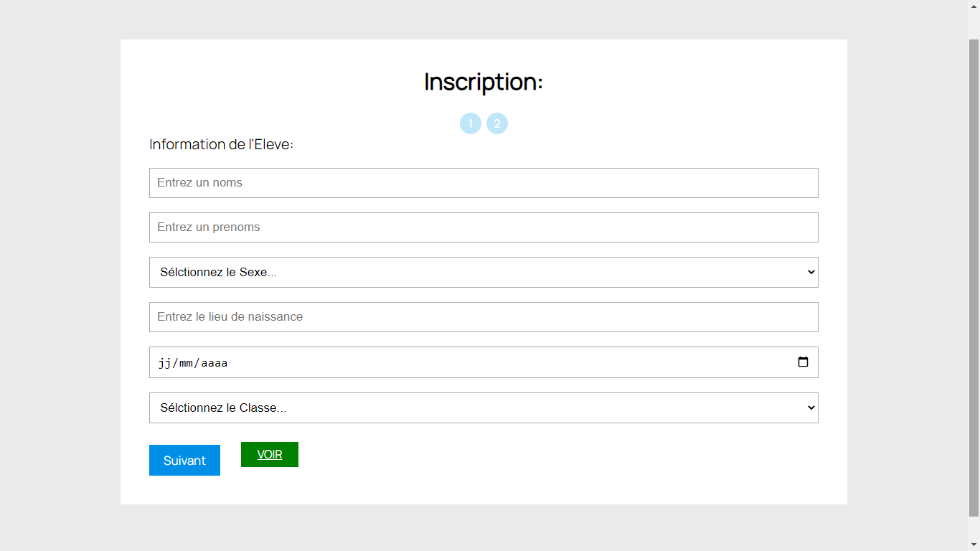Select step indicator 1 above the form
Image resolution: width=980 pixels, height=551 pixels.
coord(471,123)
